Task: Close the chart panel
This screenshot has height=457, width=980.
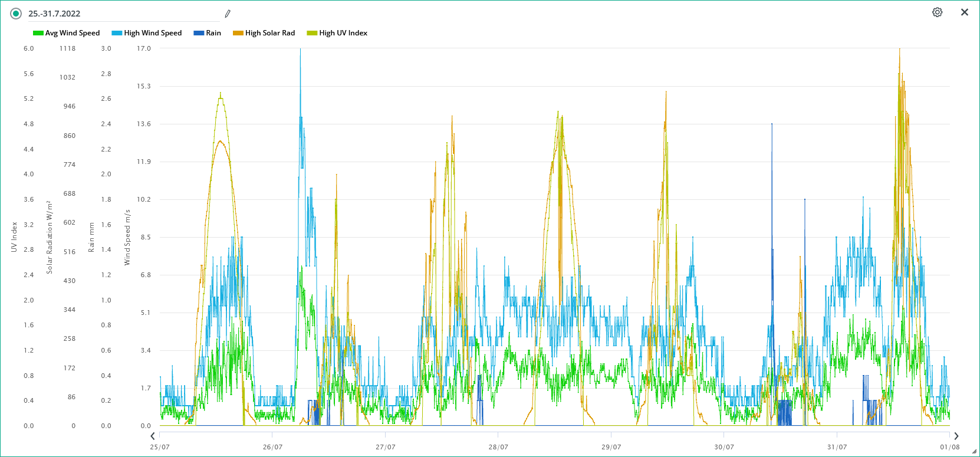Action: pyautogui.click(x=964, y=12)
